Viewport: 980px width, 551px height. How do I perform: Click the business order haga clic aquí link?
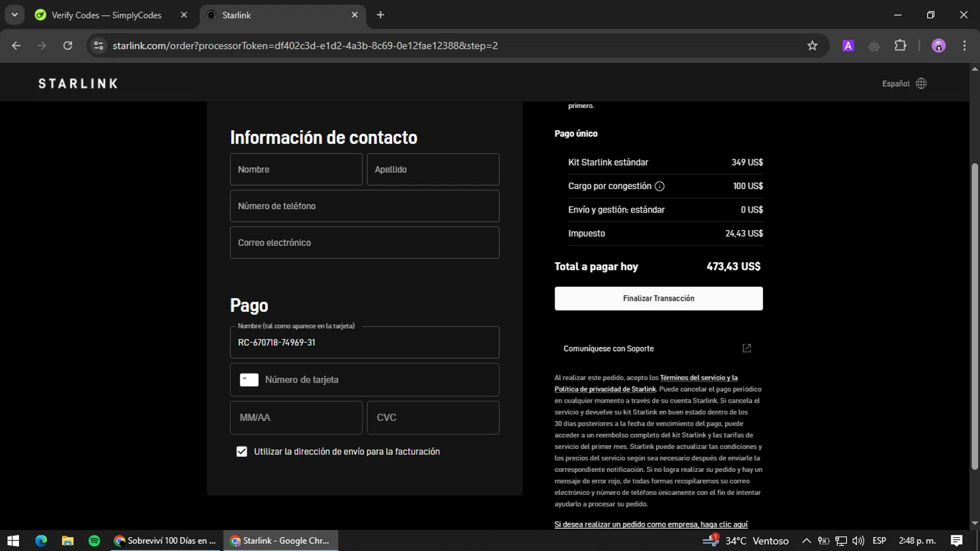651,524
